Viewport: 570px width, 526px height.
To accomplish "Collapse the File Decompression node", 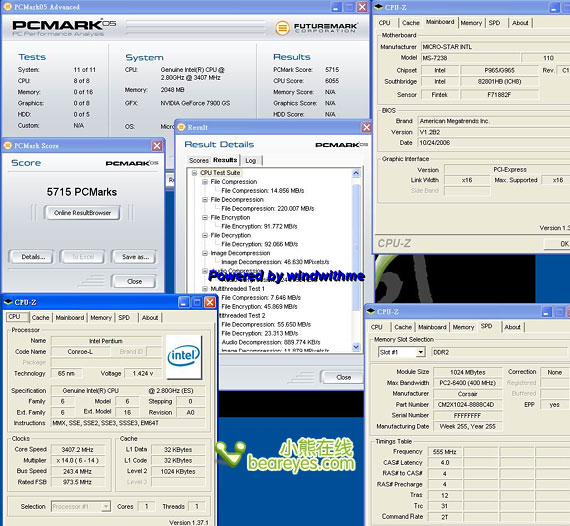I will tap(205, 200).
